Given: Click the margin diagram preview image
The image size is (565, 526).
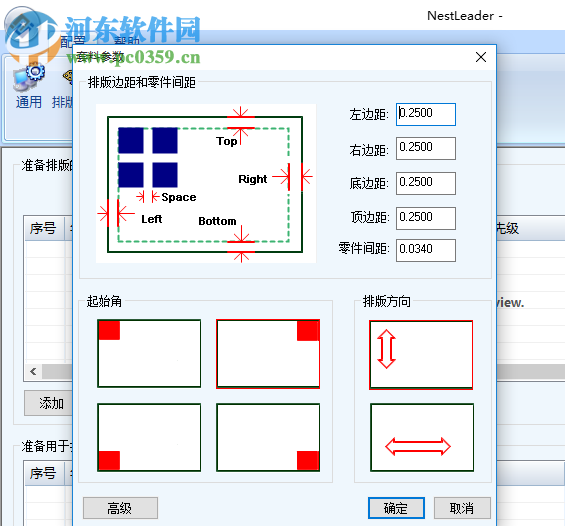Looking at the screenshot, I should pyautogui.click(x=206, y=183).
